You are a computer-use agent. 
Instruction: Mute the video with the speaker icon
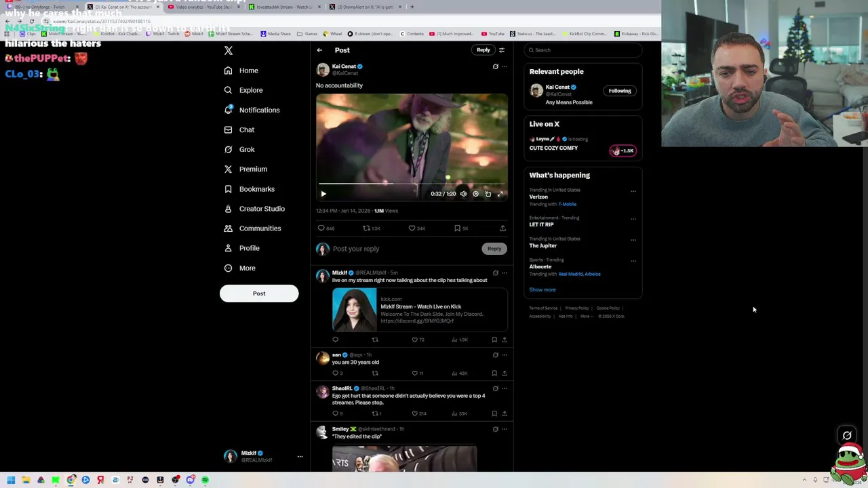463,194
